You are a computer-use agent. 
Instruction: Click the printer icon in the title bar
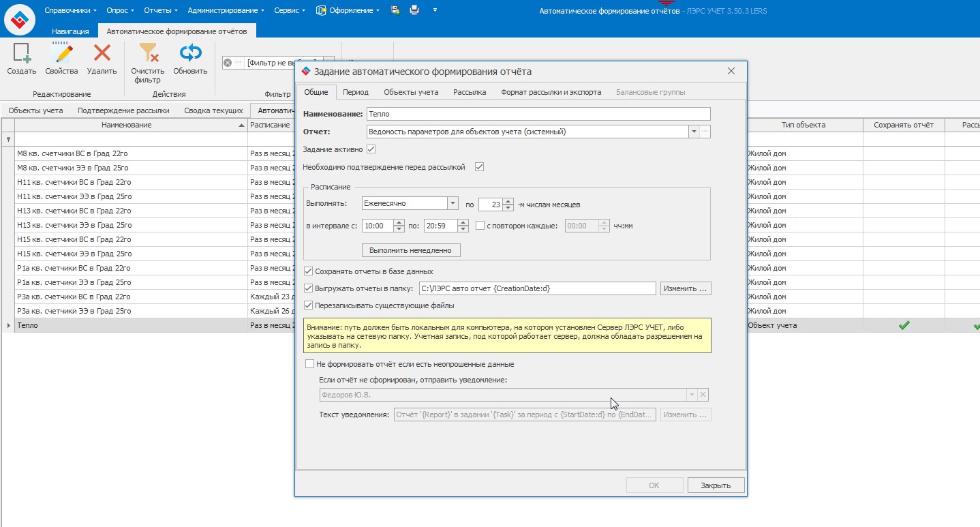[414, 10]
